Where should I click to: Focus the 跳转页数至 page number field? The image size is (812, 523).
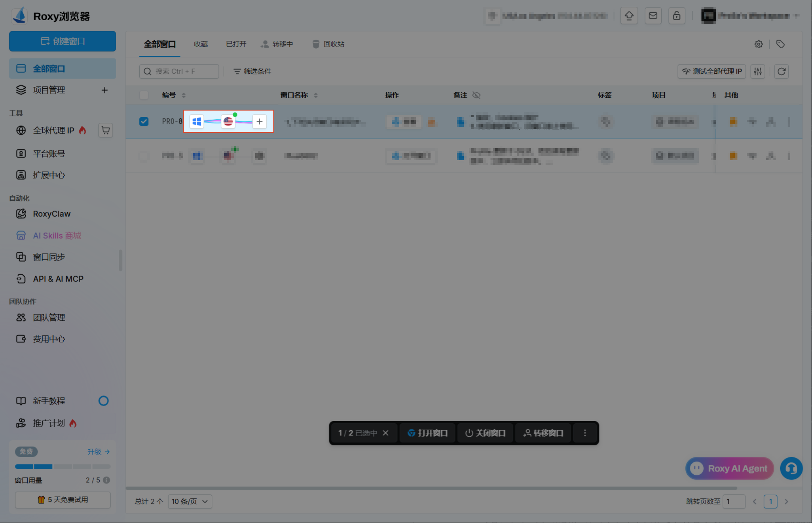(x=734, y=501)
